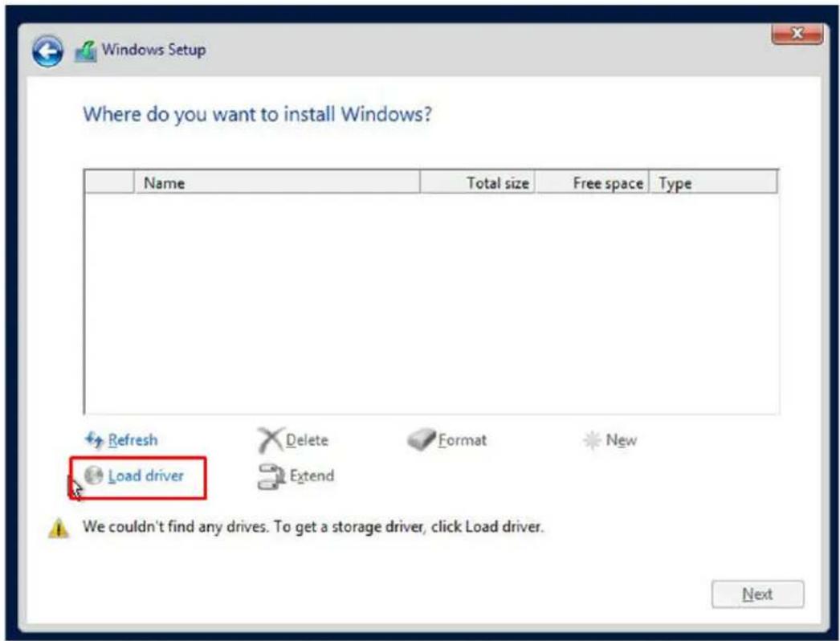Screen dimensions: 840x641
Task: Click the Format drive icon
Action: [421, 439]
